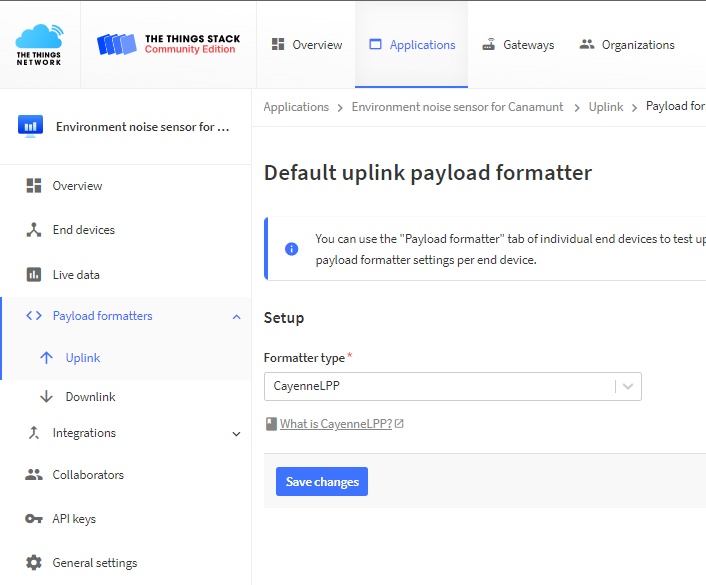This screenshot has width=706, height=585.
Task: Click the blue info circle icon
Action: (292, 249)
